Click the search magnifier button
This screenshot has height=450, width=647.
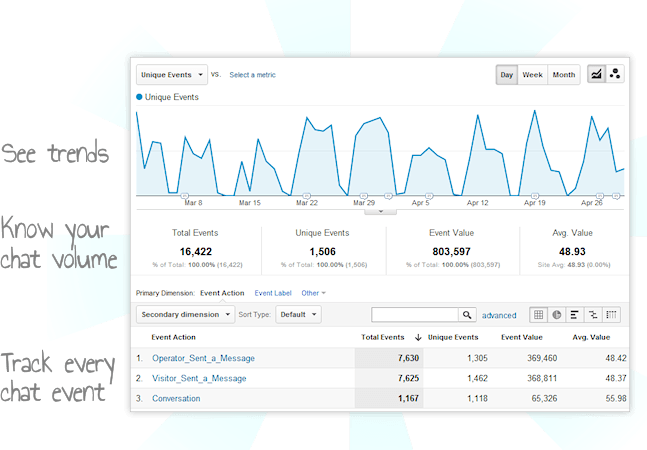467,314
